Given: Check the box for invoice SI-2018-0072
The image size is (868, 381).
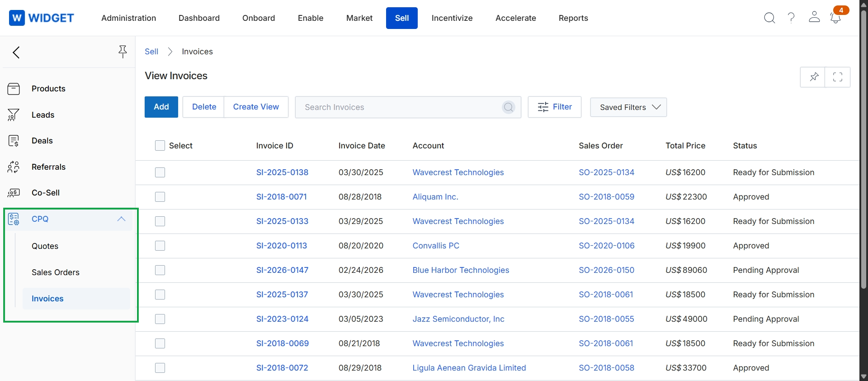Looking at the screenshot, I should point(160,368).
